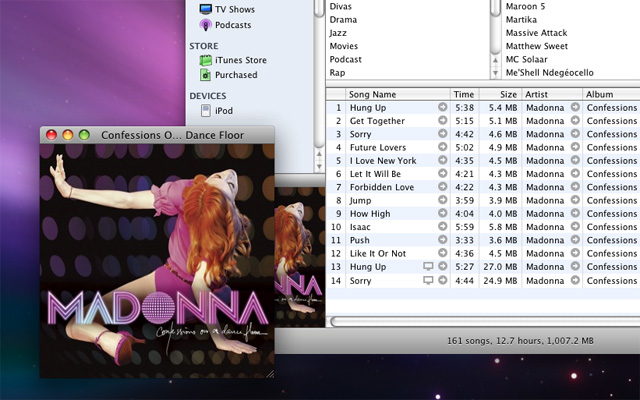Open the Purchased playlist
The image size is (640, 400).
(235, 75)
